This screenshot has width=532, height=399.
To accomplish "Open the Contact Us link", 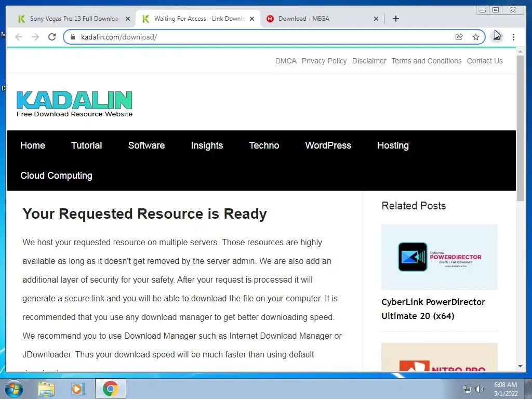I will click(x=485, y=61).
